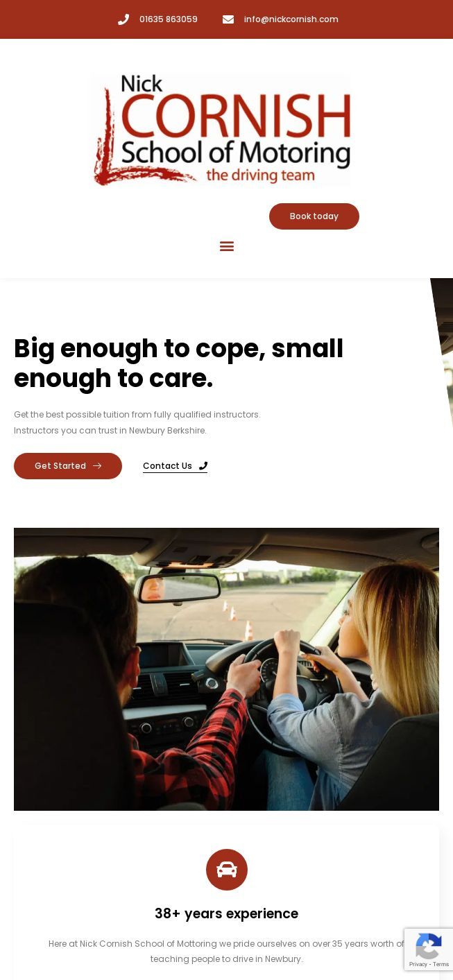
Task: Click the envelope email icon
Action: [228, 19]
